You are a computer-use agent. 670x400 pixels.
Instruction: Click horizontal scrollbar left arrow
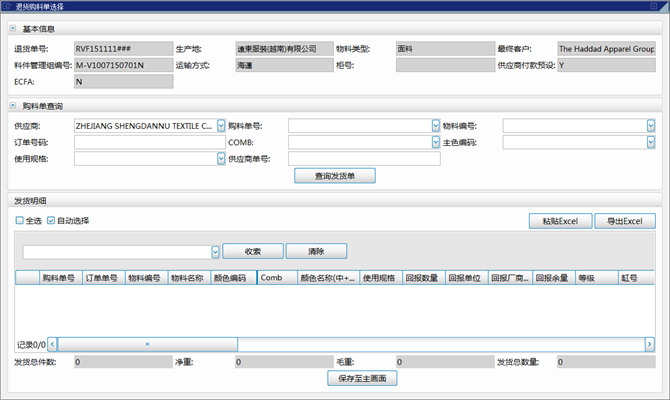click(x=50, y=344)
